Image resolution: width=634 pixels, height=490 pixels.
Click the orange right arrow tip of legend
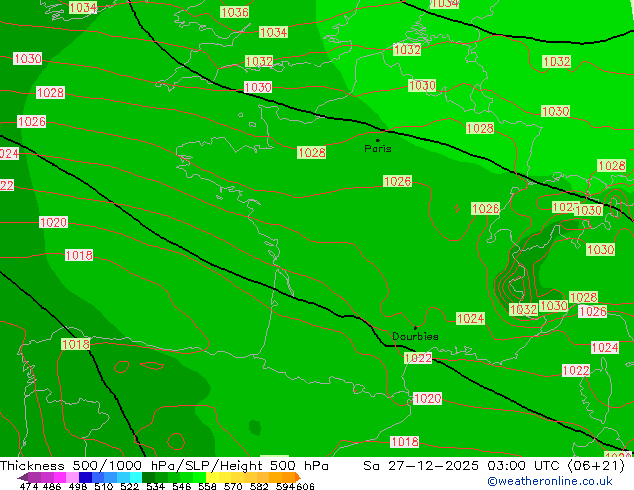pyautogui.click(x=298, y=477)
